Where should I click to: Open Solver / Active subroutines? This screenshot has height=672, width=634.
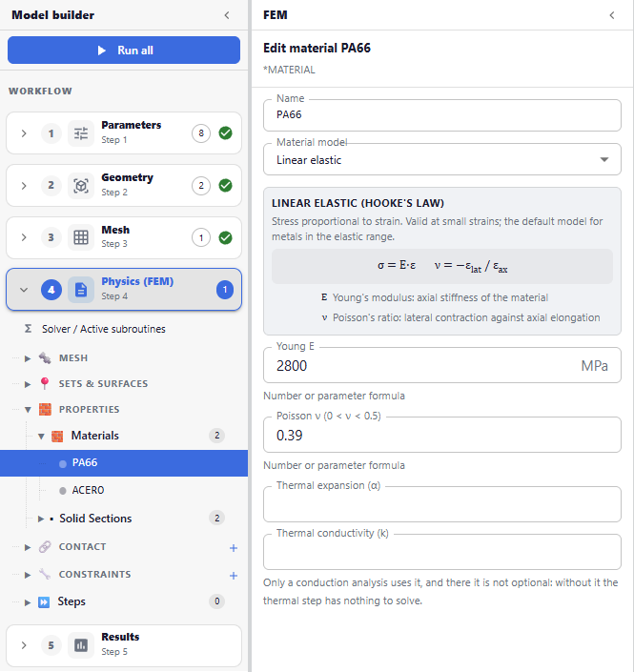pos(103,329)
